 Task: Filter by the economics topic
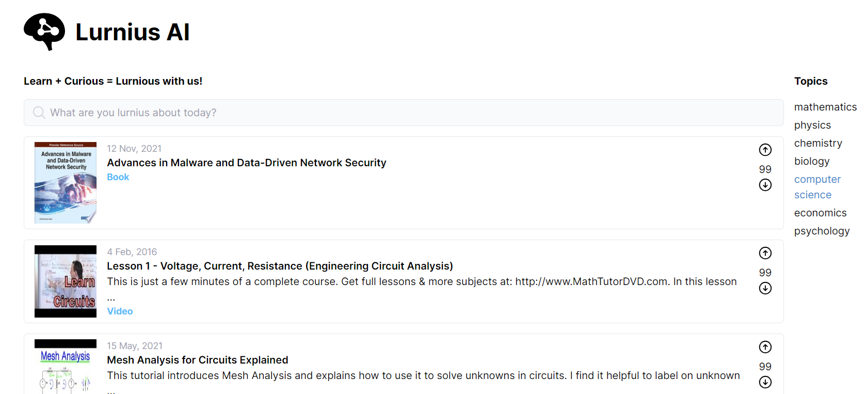[820, 213]
